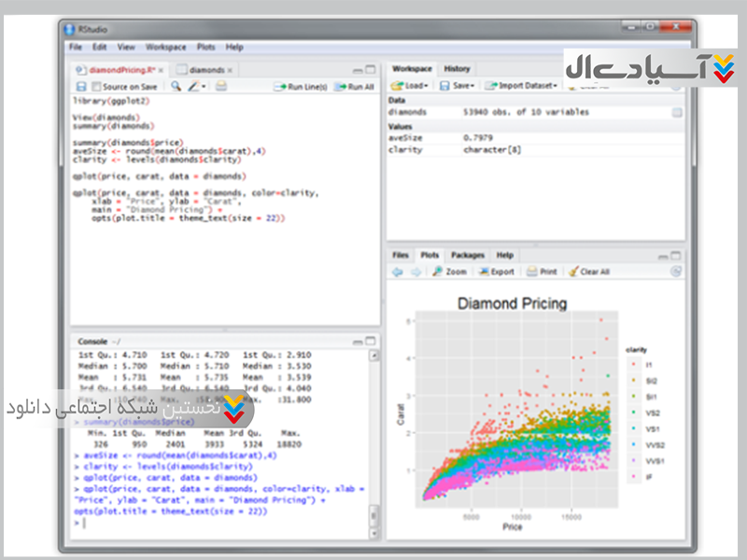Go to previous plot with back arrow

coord(397,272)
